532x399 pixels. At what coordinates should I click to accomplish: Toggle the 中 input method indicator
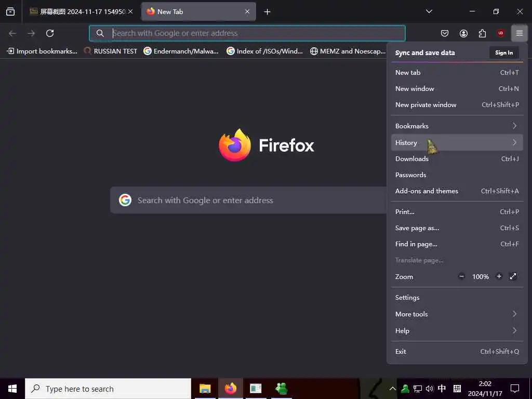tap(442, 389)
